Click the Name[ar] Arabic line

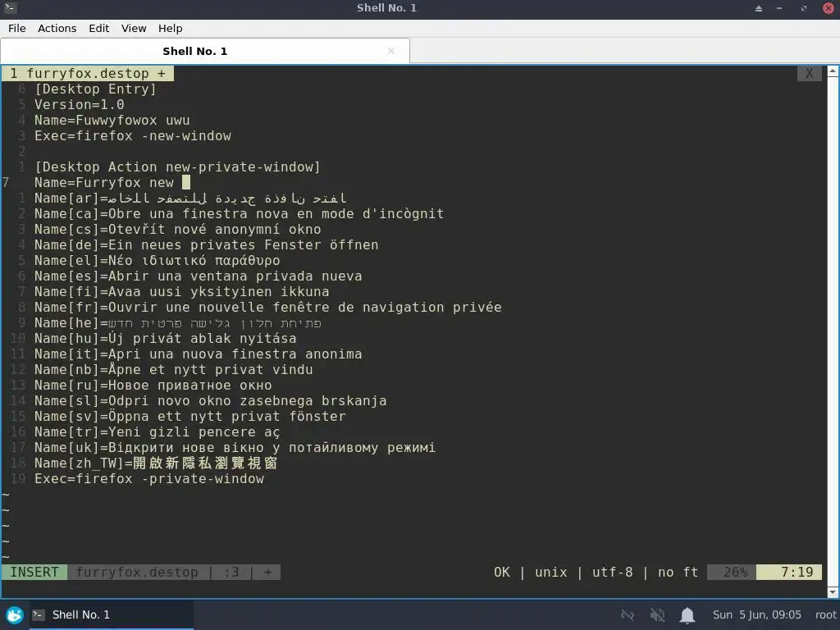pyautogui.click(x=190, y=199)
